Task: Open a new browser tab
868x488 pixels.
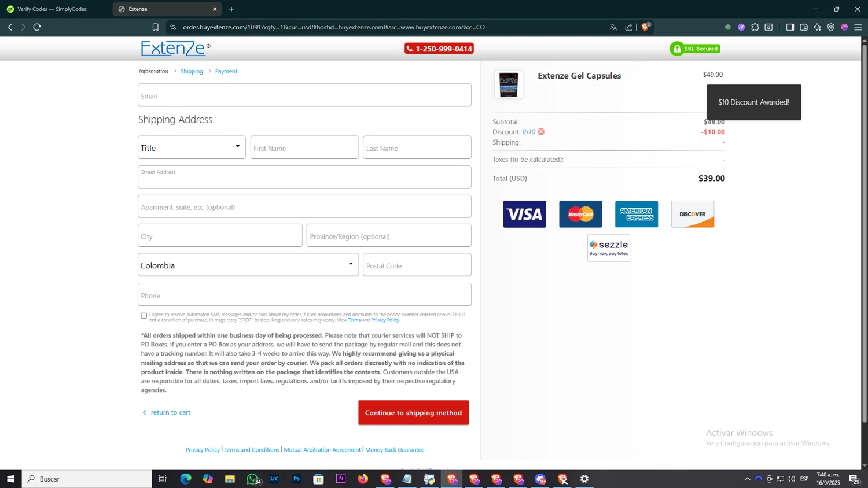Action: click(231, 9)
